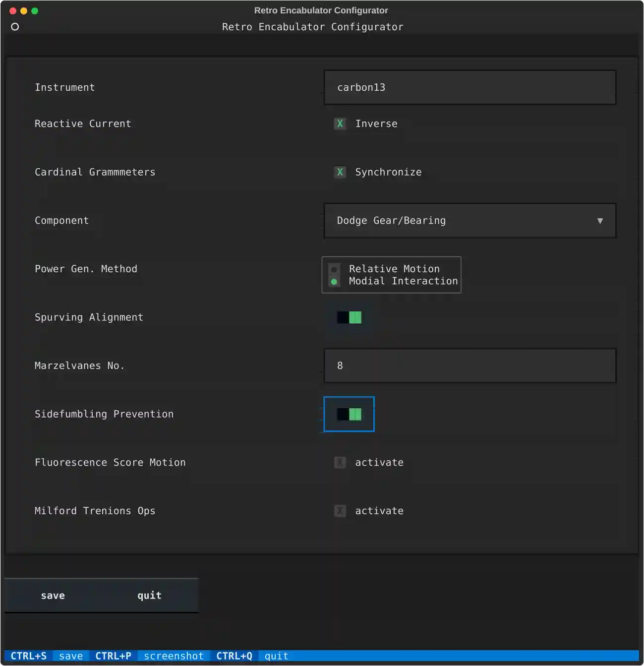Image resolution: width=644 pixels, height=666 pixels.
Task: Open the Component selection dropdown
Action: click(x=469, y=221)
